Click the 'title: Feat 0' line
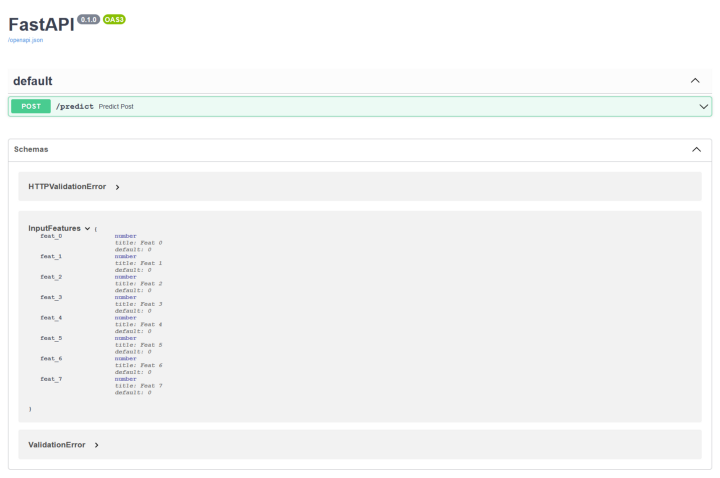Screen dimensions: 720x478 click(x=139, y=243)
